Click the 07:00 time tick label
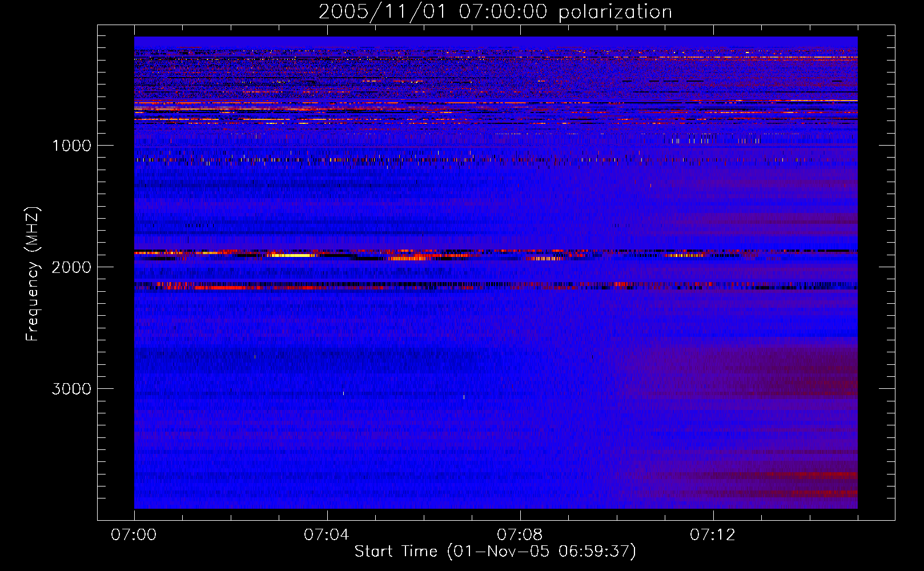Image resolution: width=924 pixels, height=571 pixels. pos(134,535)
